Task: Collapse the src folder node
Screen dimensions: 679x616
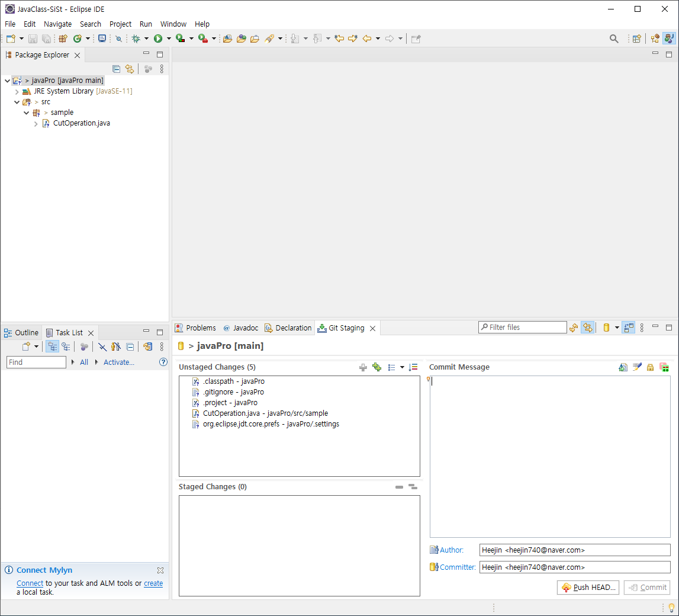Action: pos(17,102)
